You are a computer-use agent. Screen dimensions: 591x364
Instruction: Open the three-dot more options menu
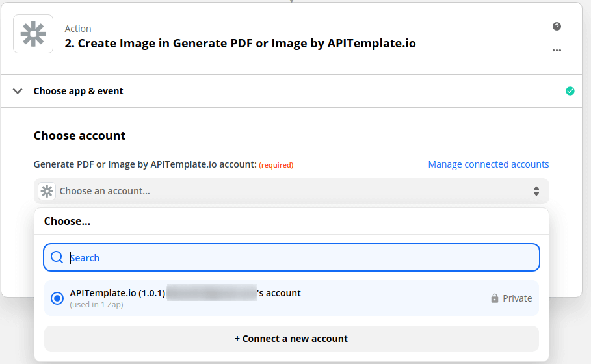click(x=557, y=50)
